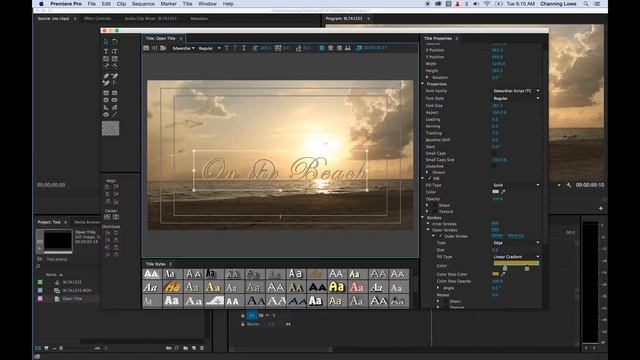The width and height of the screenshot is (640, 360).
Task: Click Add link for Outer Strokes
Action: click(x=495, y=229)
